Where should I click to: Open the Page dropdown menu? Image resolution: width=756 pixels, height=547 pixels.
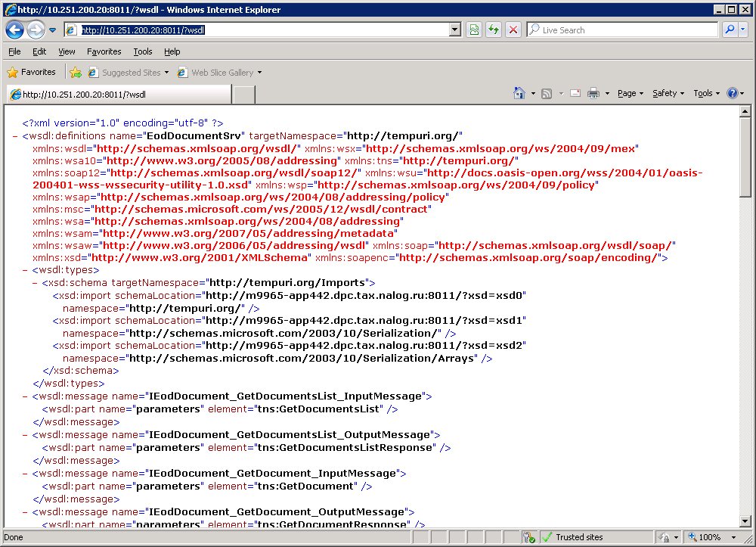click(630, 93)
